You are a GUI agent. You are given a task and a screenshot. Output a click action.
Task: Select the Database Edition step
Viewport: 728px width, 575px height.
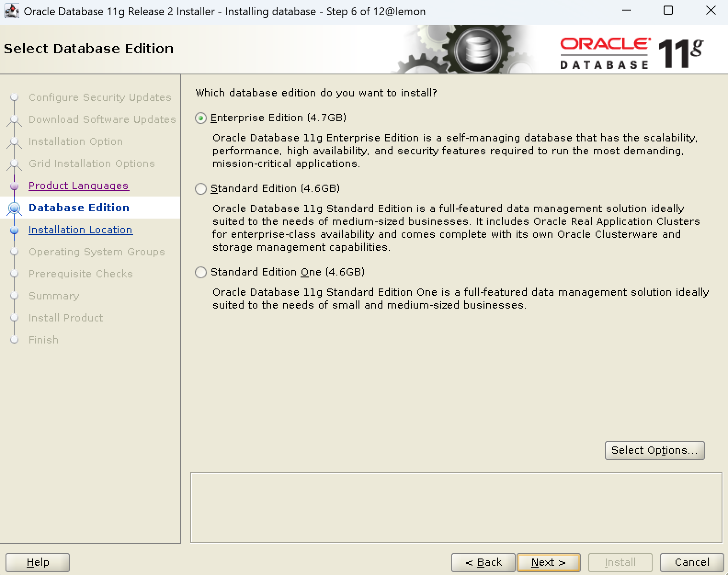coord(79,208)
